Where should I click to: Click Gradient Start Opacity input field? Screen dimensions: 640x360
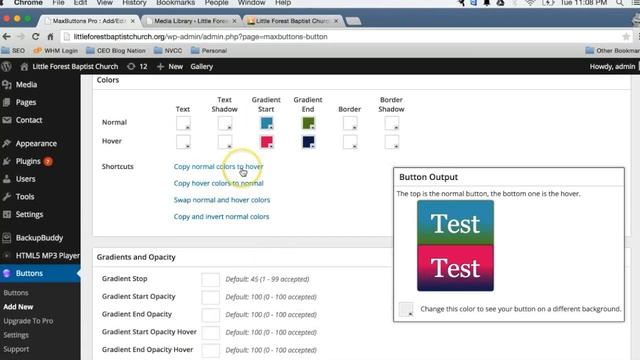tap(210, 297)
